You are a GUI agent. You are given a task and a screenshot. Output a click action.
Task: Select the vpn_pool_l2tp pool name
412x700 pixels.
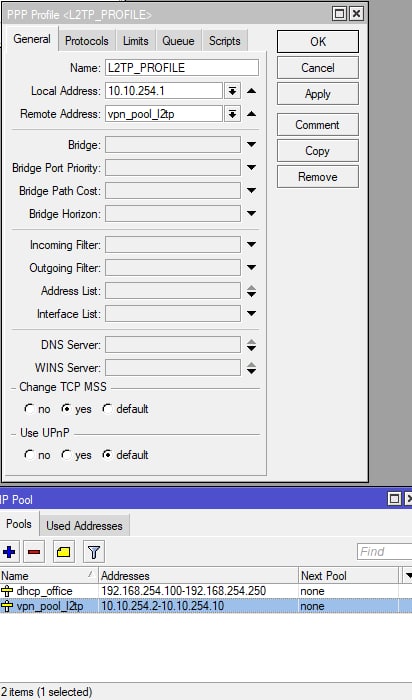tap(50, 606)
